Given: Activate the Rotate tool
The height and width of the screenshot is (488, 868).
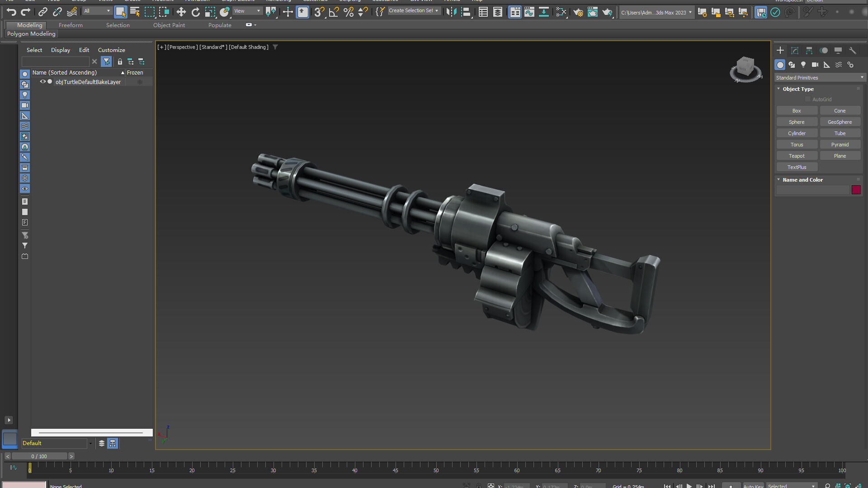Looking at the screenshot, I should click(x=195, y=12).
